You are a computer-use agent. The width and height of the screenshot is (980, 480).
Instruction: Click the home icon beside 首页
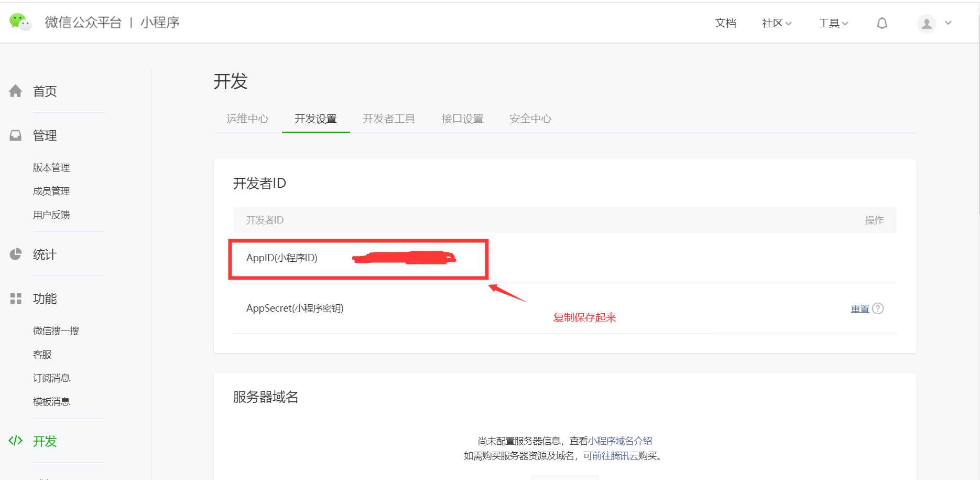pyautogui.click(x=16, y=91)
